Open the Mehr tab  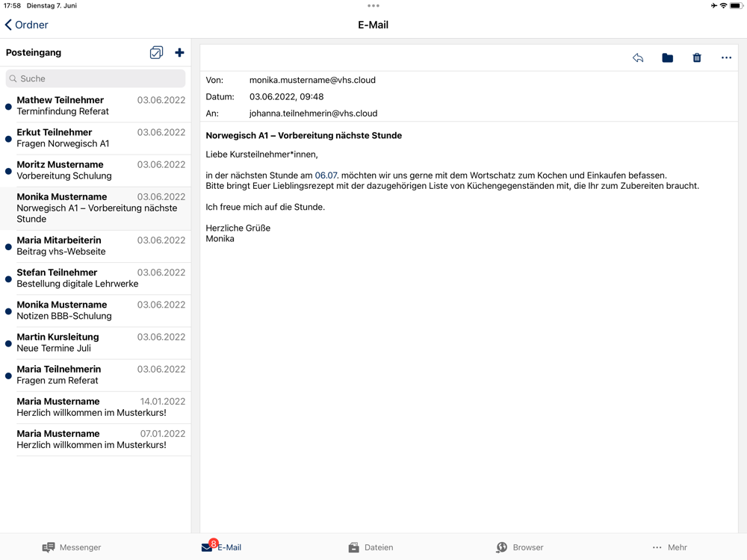[x=669, y=547]
